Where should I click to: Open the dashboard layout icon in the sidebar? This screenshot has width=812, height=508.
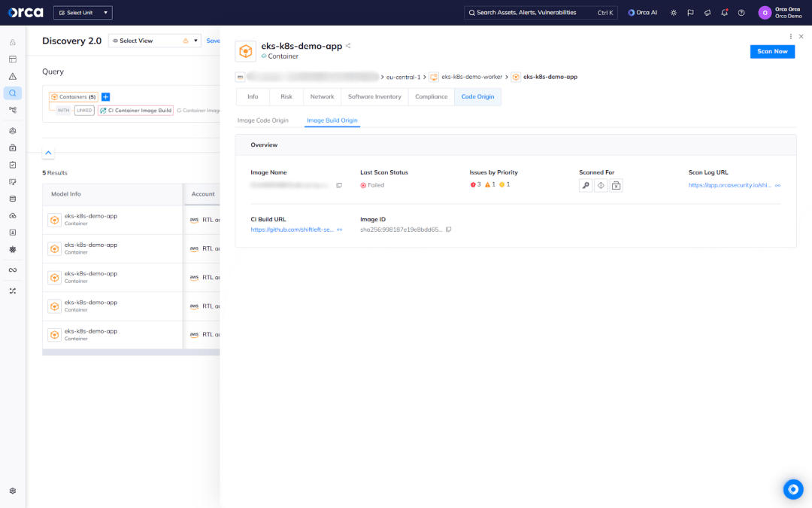13,59
